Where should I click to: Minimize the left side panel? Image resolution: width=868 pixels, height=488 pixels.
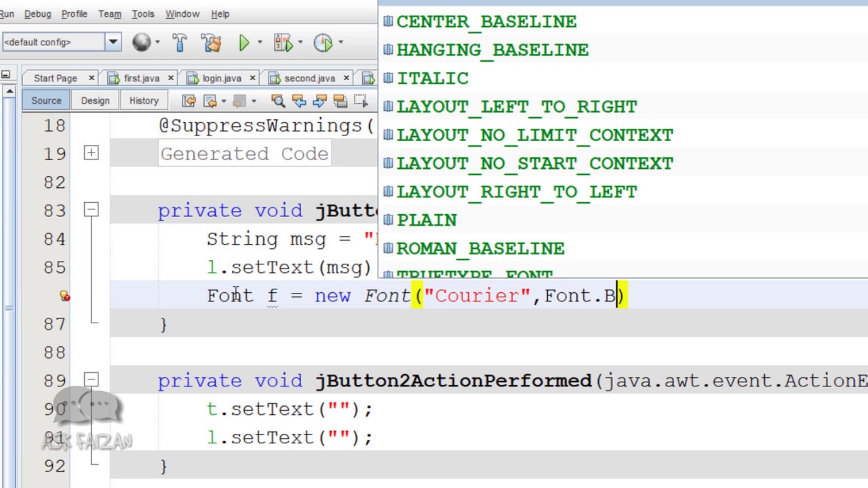[x=4, y=75]
